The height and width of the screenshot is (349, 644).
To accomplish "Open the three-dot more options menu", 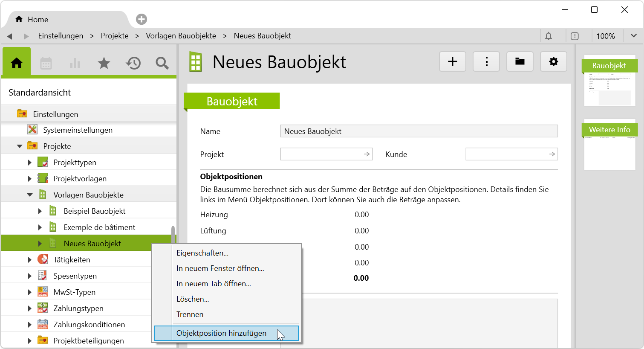I will (x=486, y=62).
